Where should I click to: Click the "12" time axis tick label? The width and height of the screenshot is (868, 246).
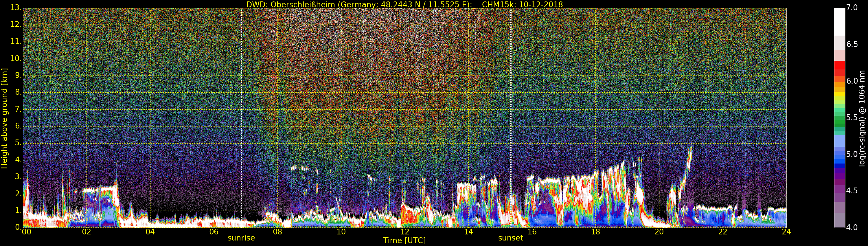pyautogui.click(x=405, y=232)
